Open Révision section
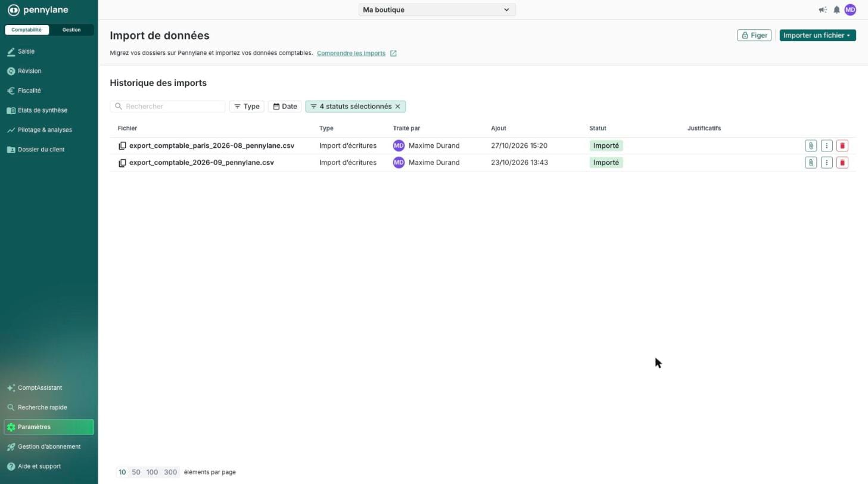 coord(49,71)
